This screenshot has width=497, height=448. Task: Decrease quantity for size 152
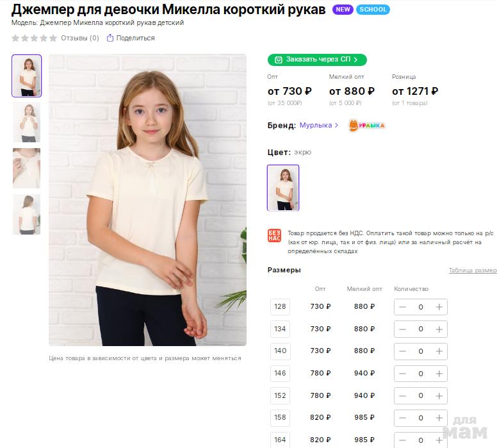point(403,396)
